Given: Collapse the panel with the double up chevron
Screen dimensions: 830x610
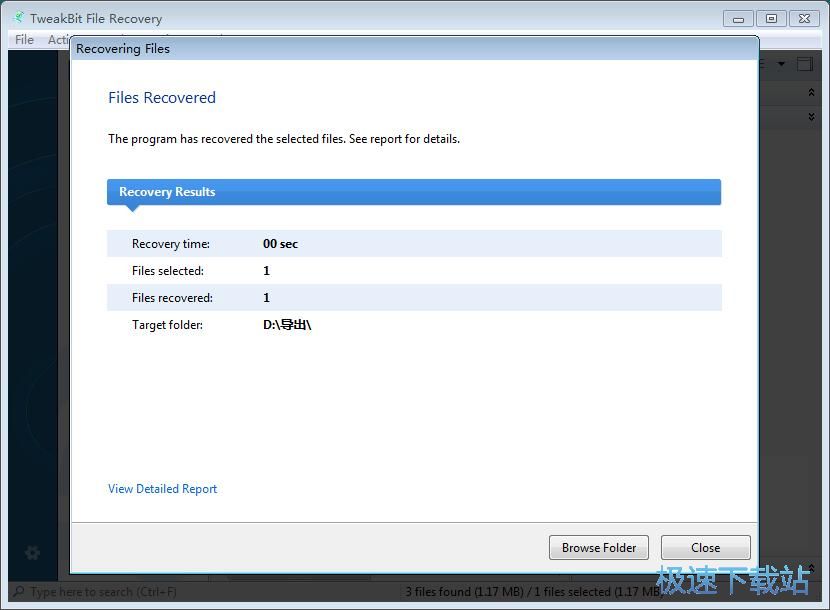Looking at the screenshot, I should [811, 92].
